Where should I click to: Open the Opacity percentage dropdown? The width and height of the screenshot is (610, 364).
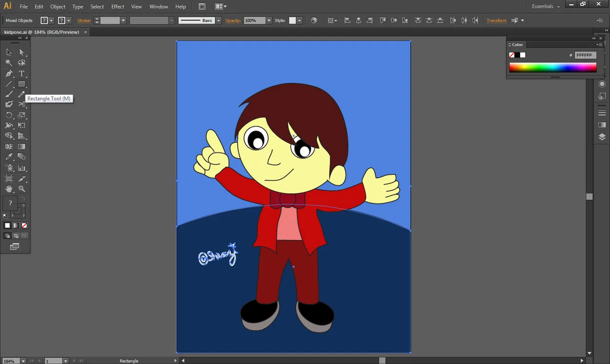pyautogui.click(x=269, y=20)
